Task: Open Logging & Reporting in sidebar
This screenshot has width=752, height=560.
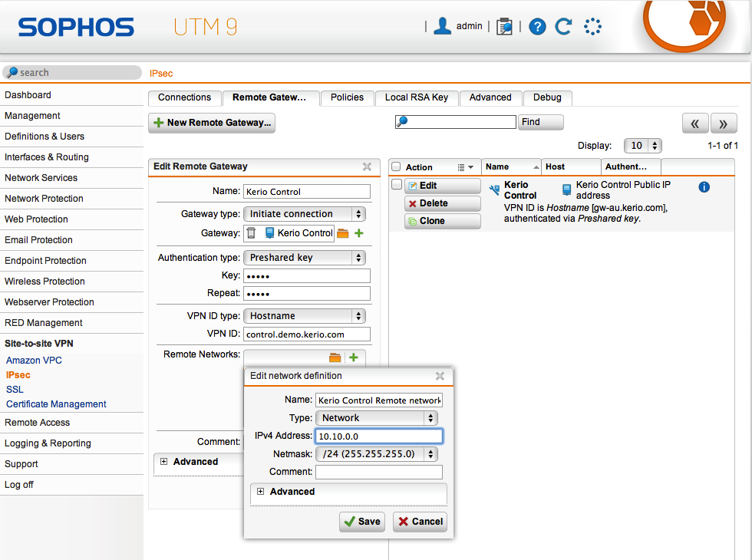Action: tap(72, 443)
